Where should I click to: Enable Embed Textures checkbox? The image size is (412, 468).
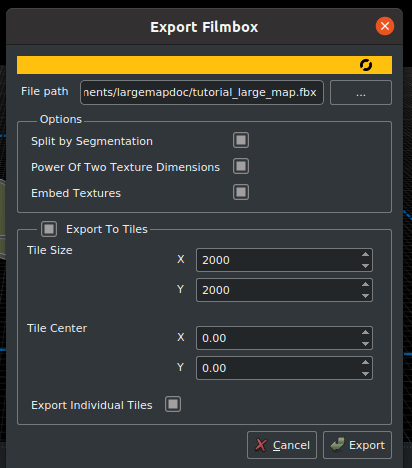click(x=241, y=192)
